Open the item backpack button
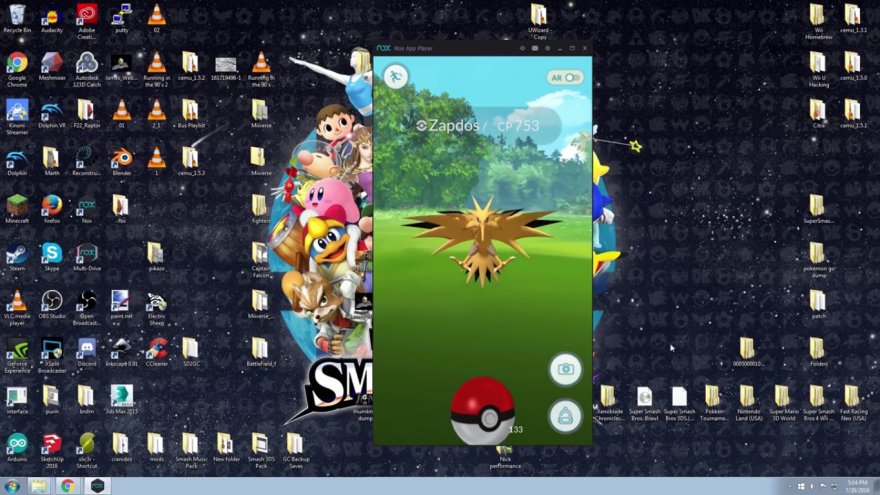 pyautogui.click(x=565, y=416)
